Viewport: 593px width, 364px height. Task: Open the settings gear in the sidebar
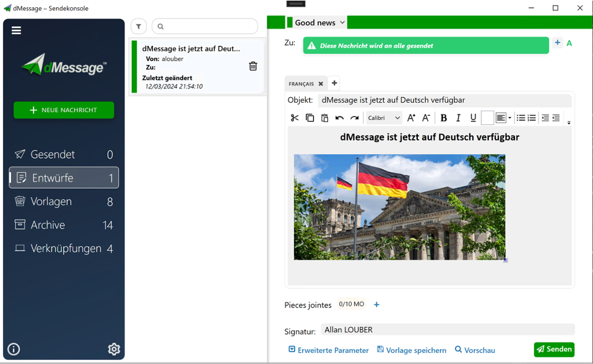114,349
